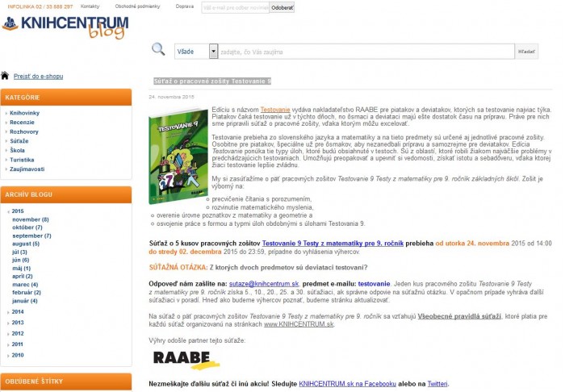Open the Všade search scope dropdown
The width and height of the screenshot is (565, 392).
[x=196, y=52]
